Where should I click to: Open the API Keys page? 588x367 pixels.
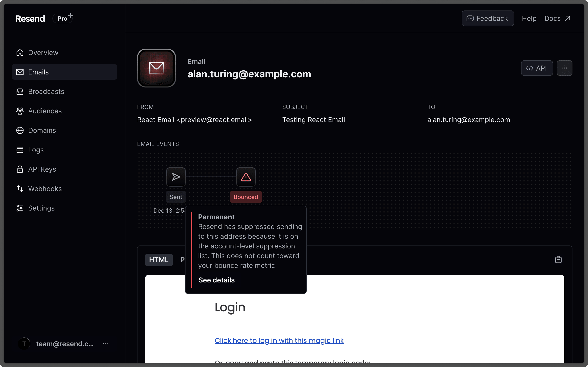pyautogui.click(x=42, y=169)
